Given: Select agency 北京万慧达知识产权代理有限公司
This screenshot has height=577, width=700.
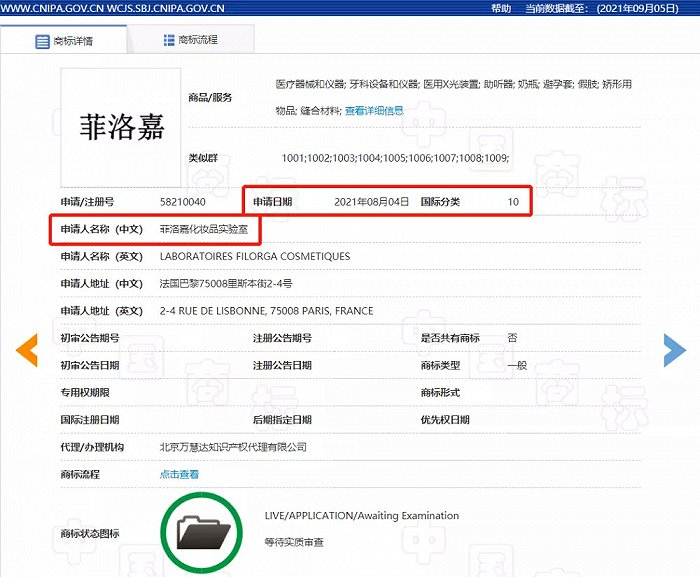Looking at the screenshot, I should coord(233,447).
